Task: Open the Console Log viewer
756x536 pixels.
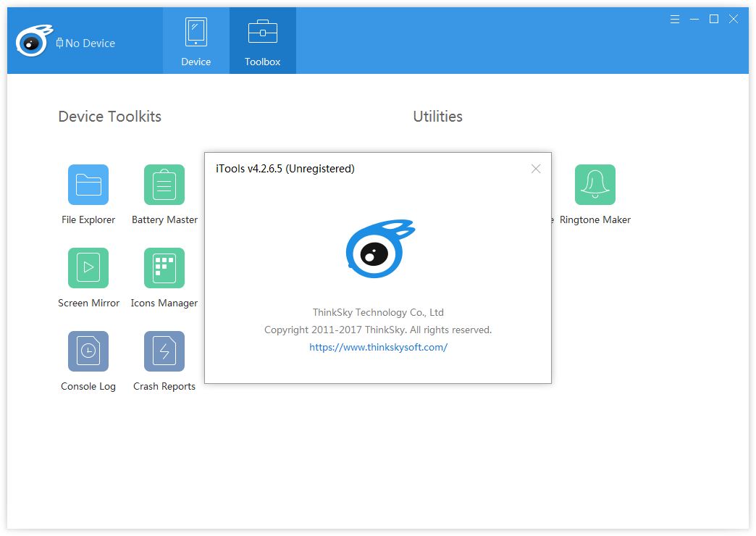Action: pos(88,351)
